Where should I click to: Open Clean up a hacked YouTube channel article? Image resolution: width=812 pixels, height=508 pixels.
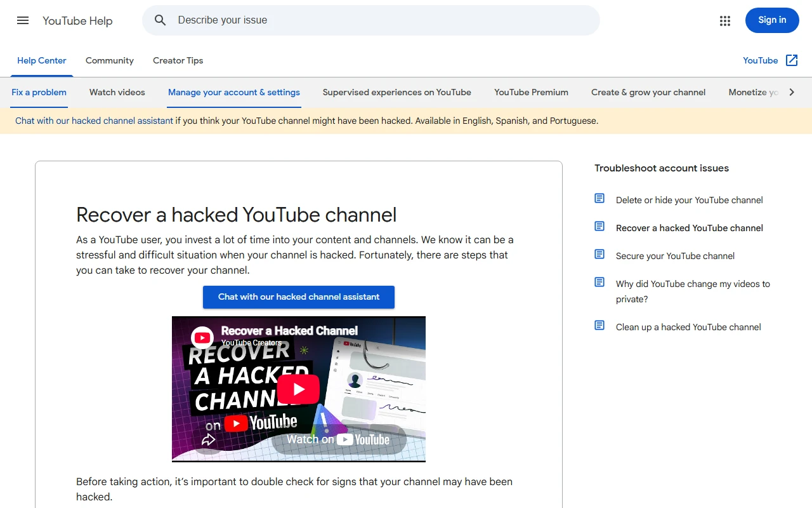688,327
